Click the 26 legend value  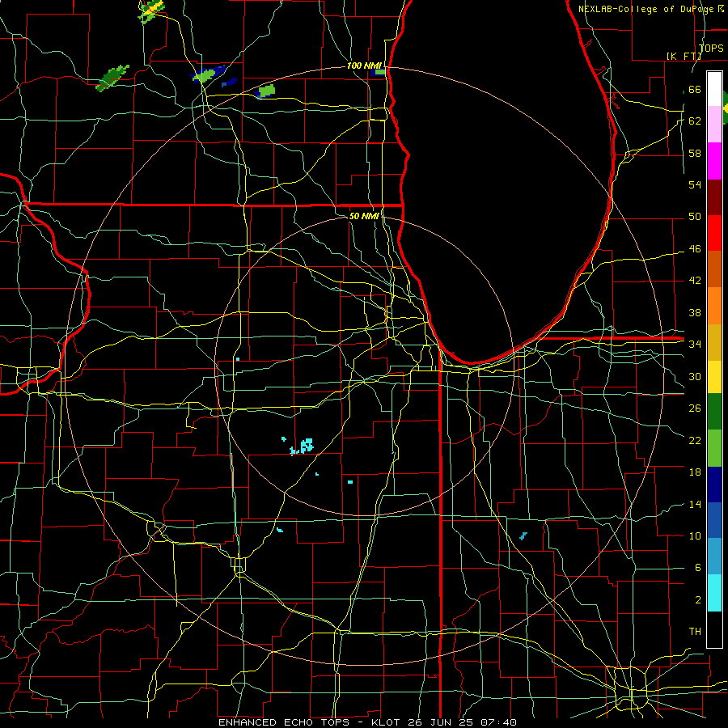[x=695, y=408]
